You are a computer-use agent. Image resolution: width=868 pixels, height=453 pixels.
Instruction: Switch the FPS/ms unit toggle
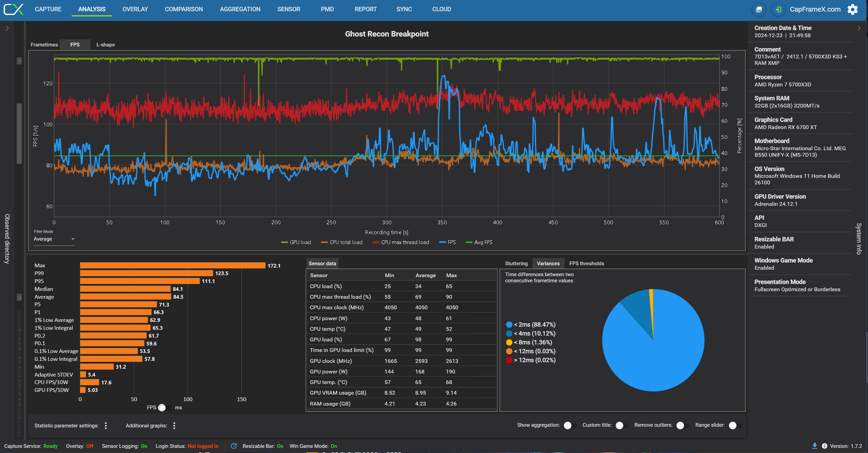(165, 408)
